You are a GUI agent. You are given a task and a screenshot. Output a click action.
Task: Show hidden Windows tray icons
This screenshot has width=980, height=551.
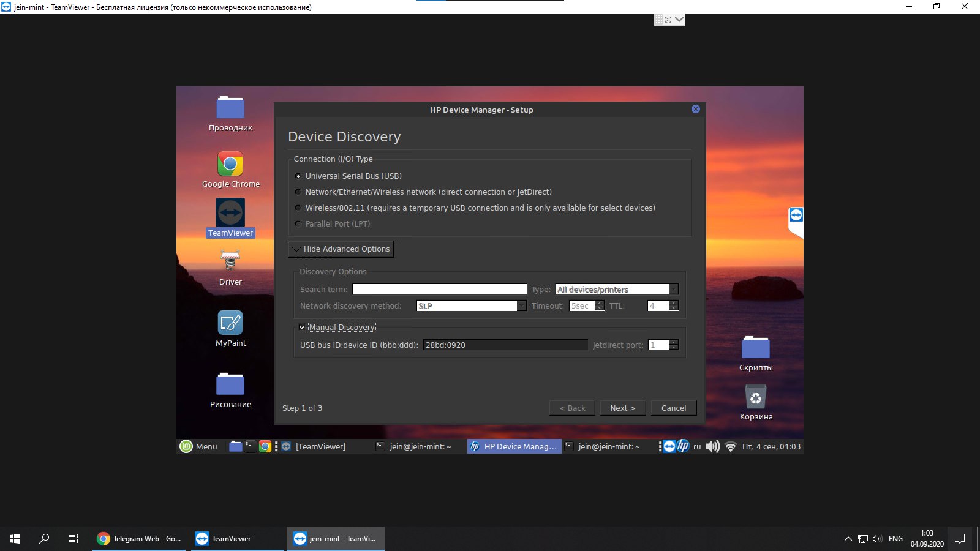(848, 539)
